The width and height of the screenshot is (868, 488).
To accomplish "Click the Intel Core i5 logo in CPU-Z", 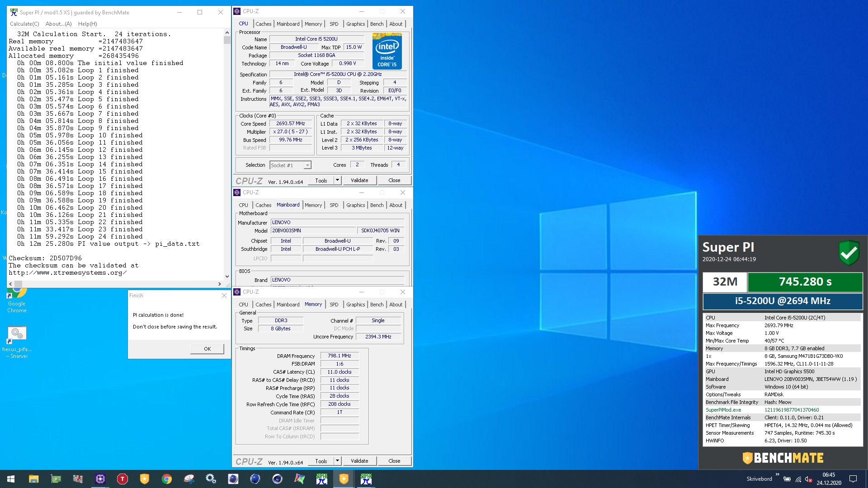I will 387,52.
